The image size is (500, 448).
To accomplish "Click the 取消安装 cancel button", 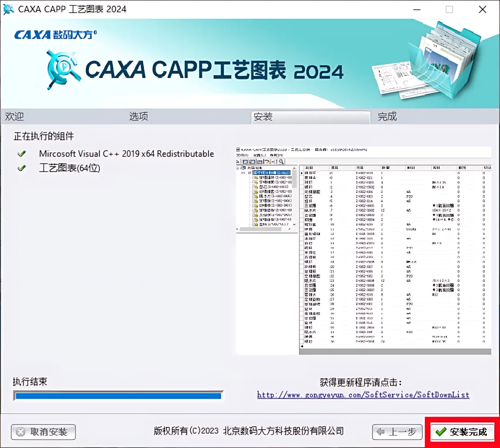I will [44, 432].
